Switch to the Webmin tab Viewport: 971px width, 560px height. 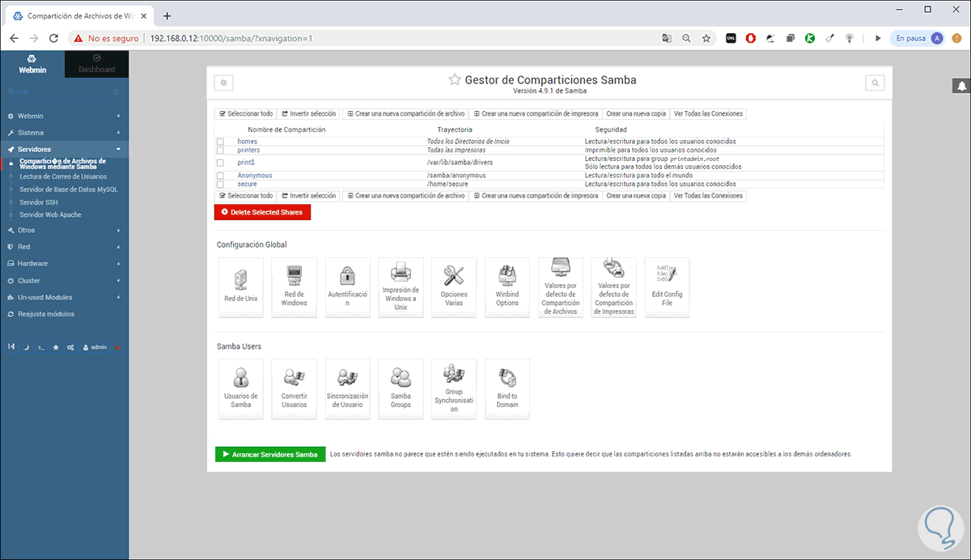point(32,64)
